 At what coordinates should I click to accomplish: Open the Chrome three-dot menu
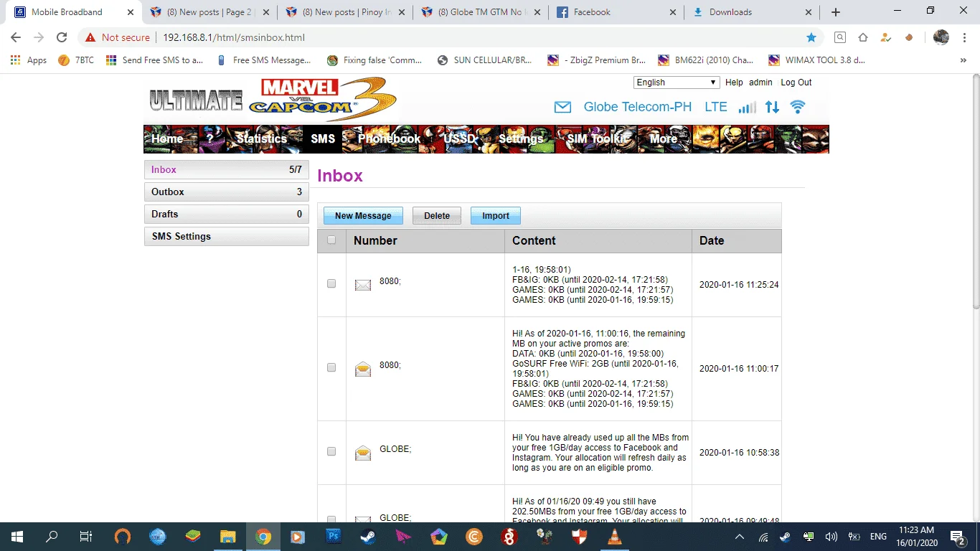pos(963,37)
